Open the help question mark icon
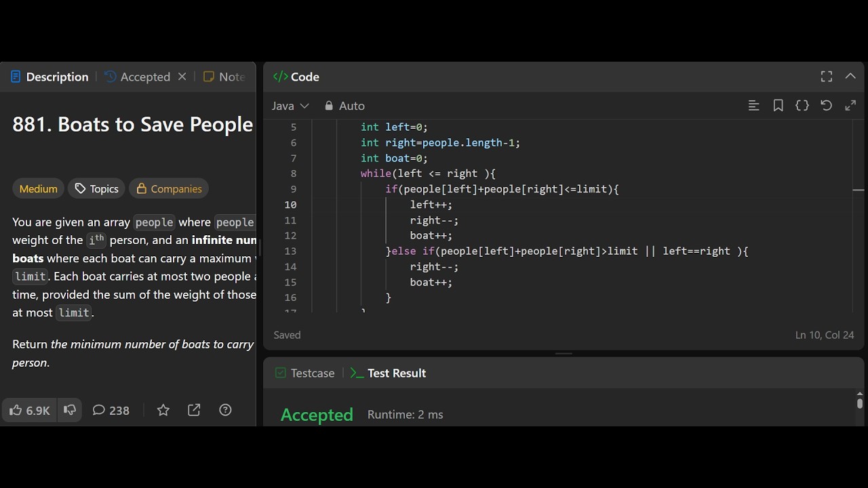This screenshot has height=488, width=868. pyautogui.click(x=226, y=410)
